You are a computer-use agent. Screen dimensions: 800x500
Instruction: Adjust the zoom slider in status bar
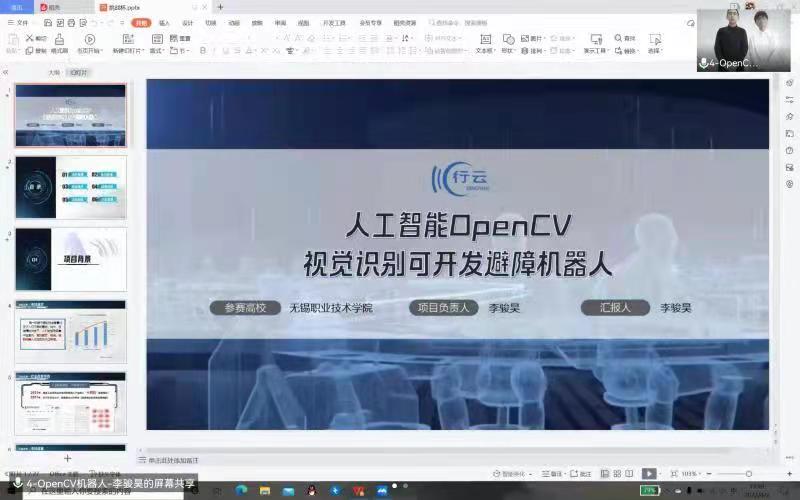point(748,473)
